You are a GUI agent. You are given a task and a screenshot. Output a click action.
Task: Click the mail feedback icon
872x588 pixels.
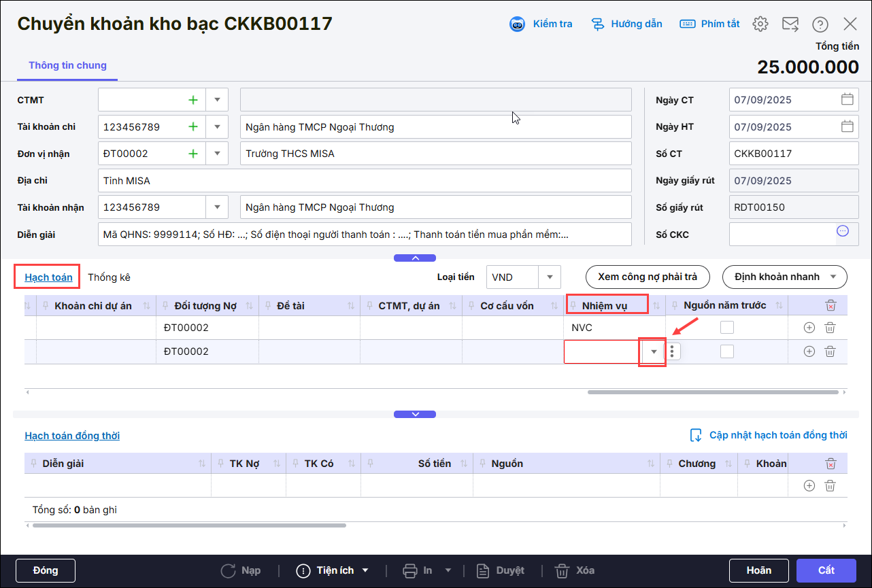coord(790,24)
